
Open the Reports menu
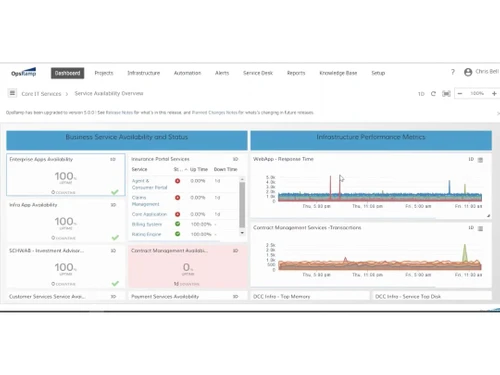pos(296,73)
